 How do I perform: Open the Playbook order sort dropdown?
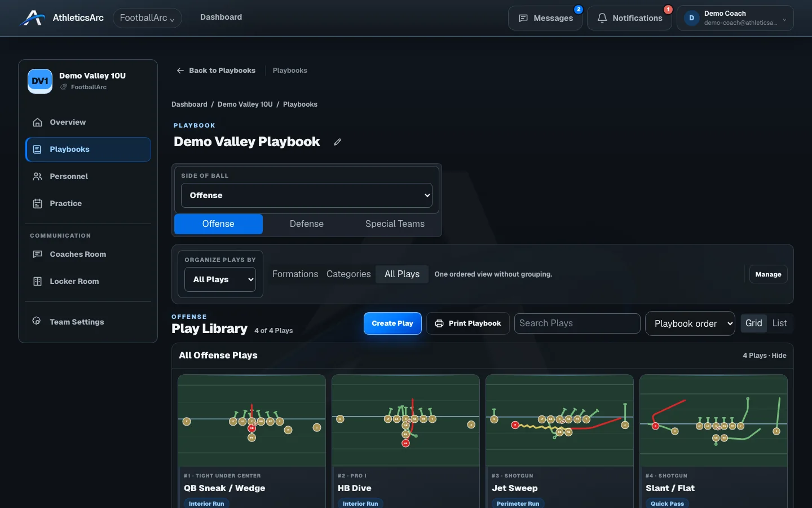pos(690,323)
